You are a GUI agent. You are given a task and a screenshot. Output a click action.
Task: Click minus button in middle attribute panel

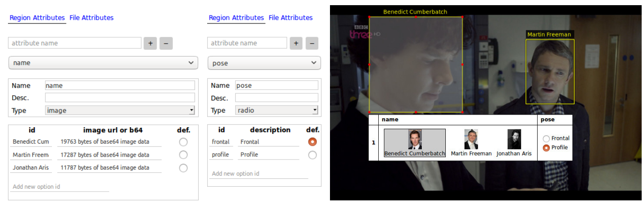point(312,43)
